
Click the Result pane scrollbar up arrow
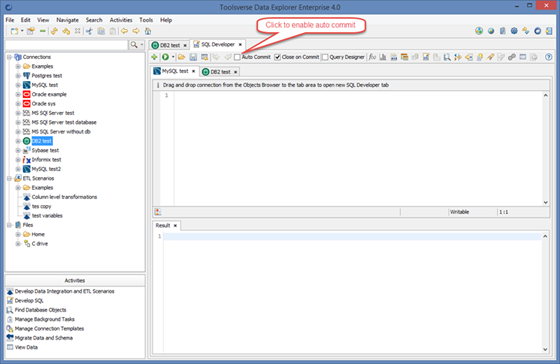point(545,236)
